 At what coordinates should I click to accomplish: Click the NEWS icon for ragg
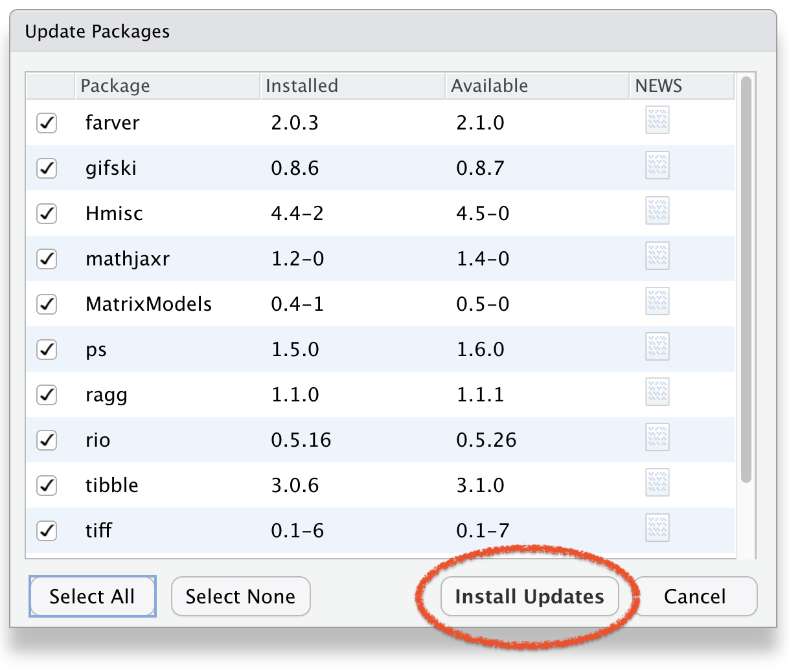657,392
